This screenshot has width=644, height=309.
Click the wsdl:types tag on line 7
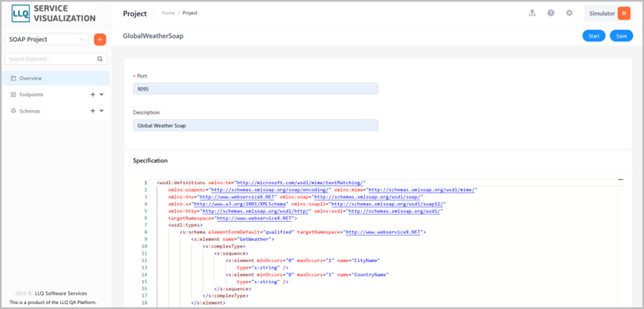coord(186,225)
